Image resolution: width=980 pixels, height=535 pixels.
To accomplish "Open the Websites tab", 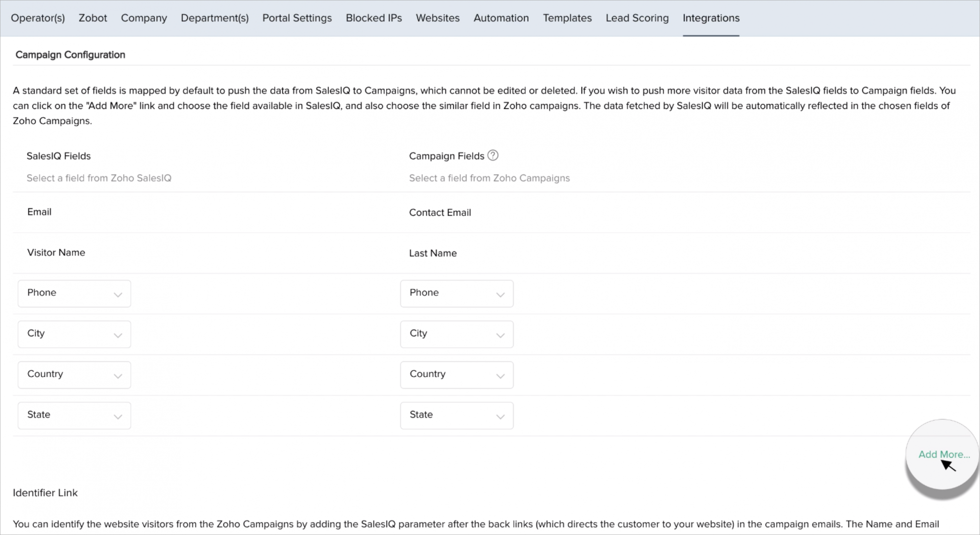I will [x=438, y=18].
